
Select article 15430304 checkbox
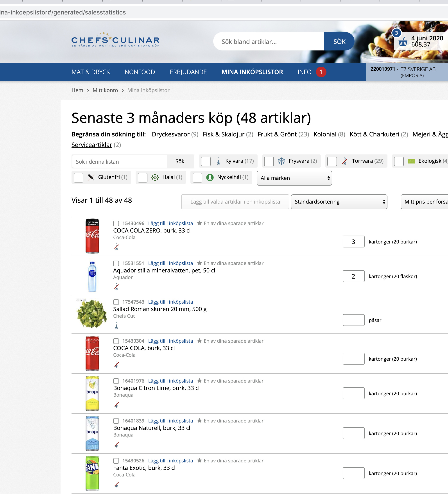point(116,341)
